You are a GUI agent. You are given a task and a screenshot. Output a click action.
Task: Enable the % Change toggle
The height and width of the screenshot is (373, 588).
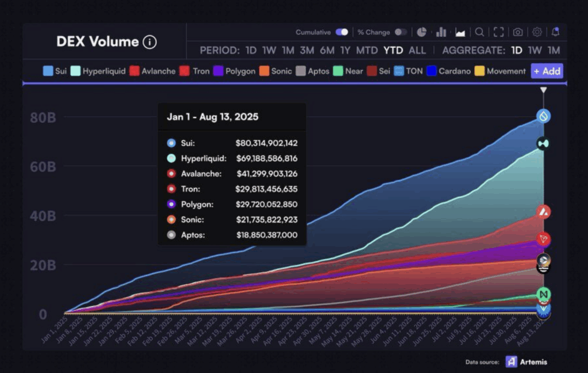400,32
